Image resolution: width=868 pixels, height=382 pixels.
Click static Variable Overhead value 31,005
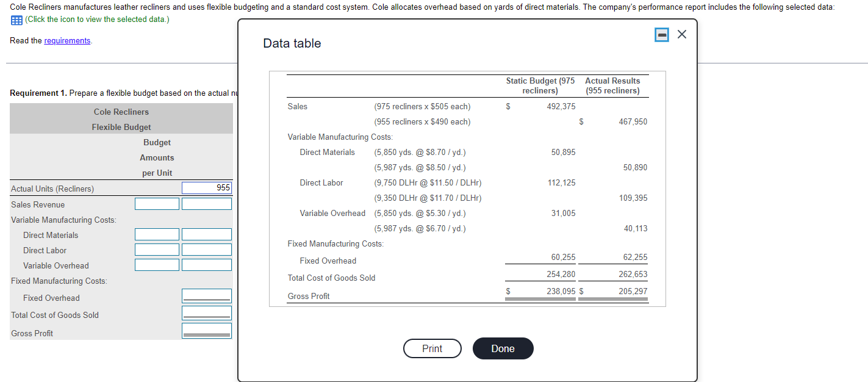pos(563,213)
